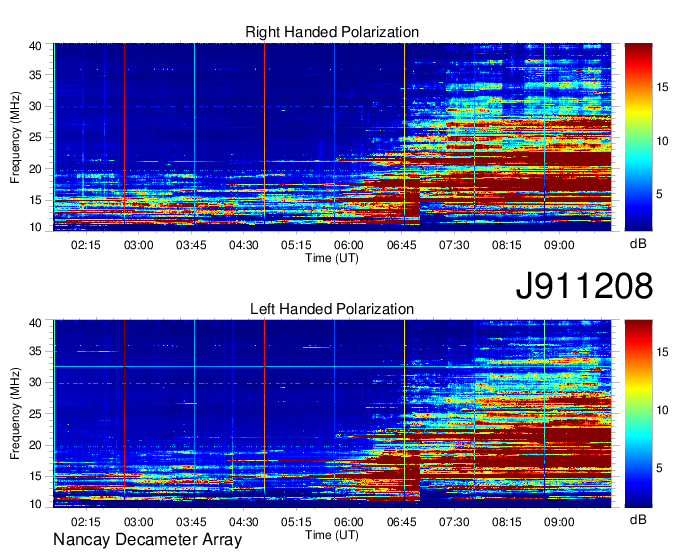The width and height of the screenshot is (680, 552).
Task: Click the '5' dB tick of Right Handed color bar
Action: point(659,194)
